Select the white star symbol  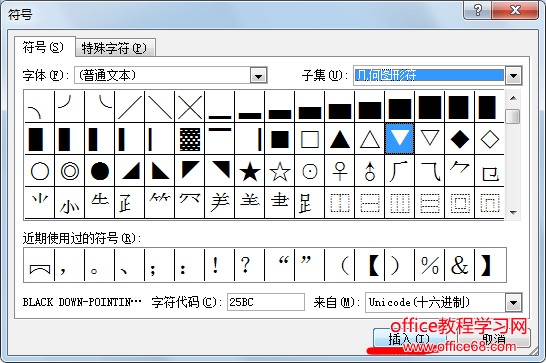click(280, 171)
